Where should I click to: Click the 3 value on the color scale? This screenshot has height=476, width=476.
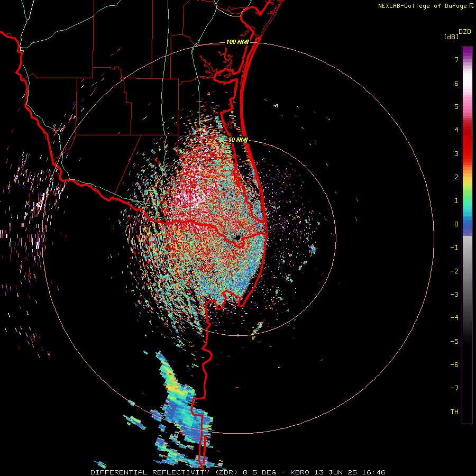point(456,153)
